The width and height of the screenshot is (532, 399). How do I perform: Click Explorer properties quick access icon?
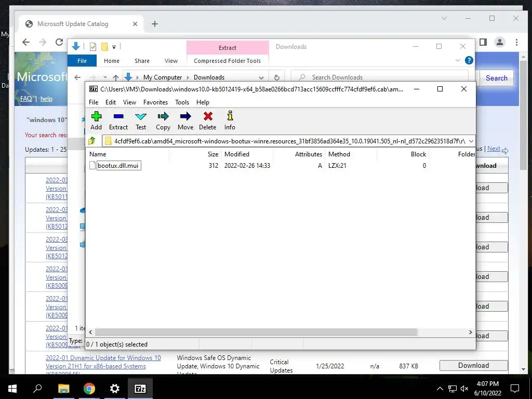[x=92, y=47]
